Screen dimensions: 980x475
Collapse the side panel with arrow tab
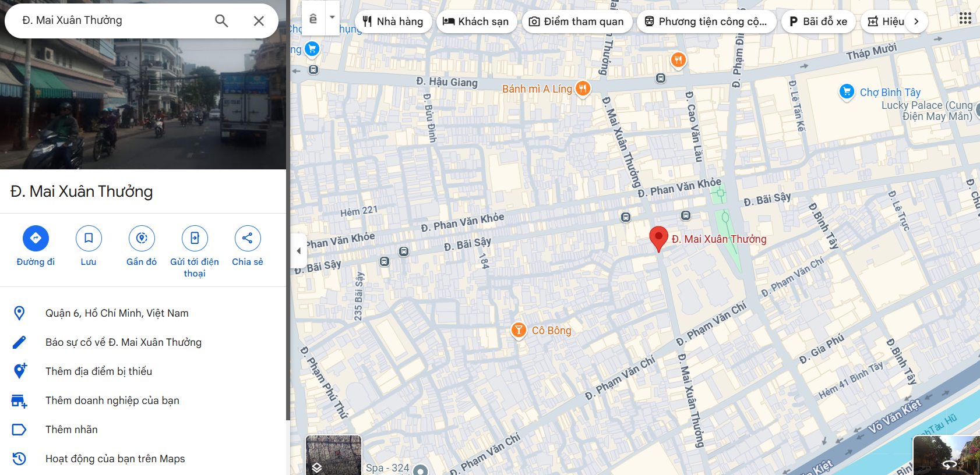(x=298, y=251)
